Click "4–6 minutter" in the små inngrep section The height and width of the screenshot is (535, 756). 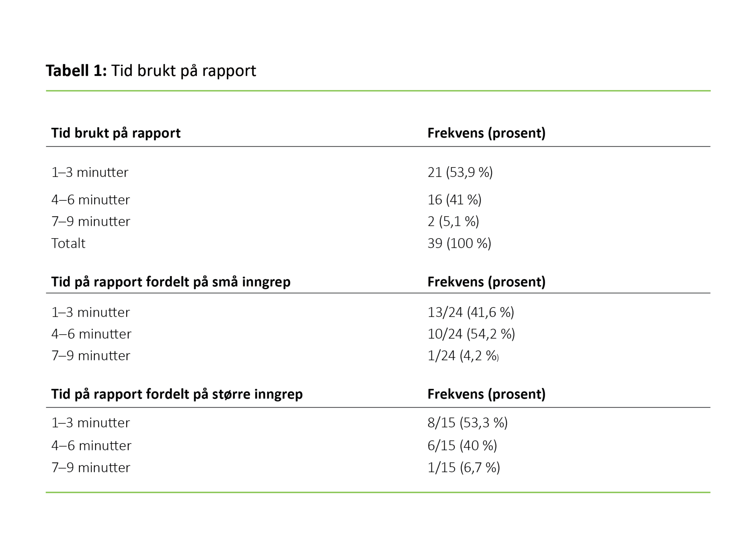(x=91, y=334)
